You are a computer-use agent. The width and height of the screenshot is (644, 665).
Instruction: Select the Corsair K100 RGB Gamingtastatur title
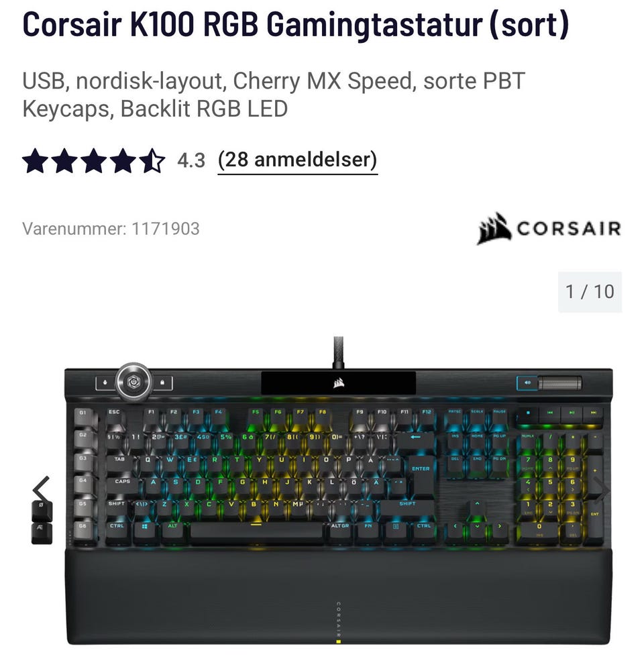click(x=296, y=25)
